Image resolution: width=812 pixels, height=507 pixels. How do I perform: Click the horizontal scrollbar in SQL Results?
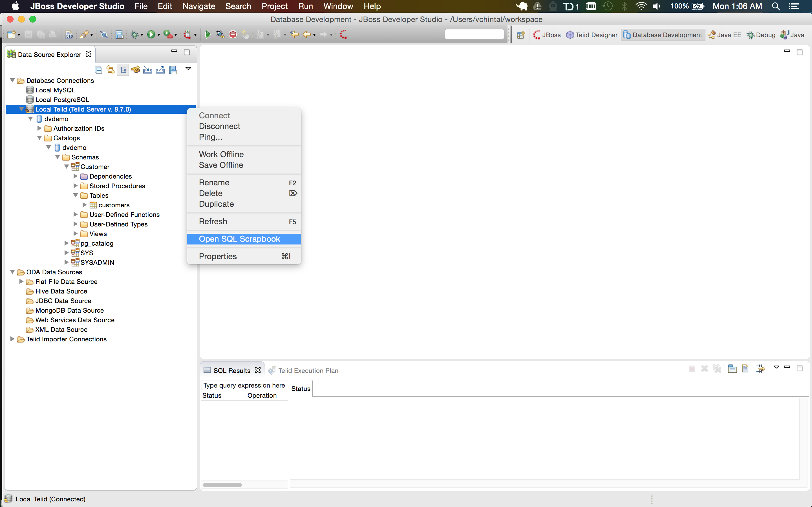(x=222, y=485)
